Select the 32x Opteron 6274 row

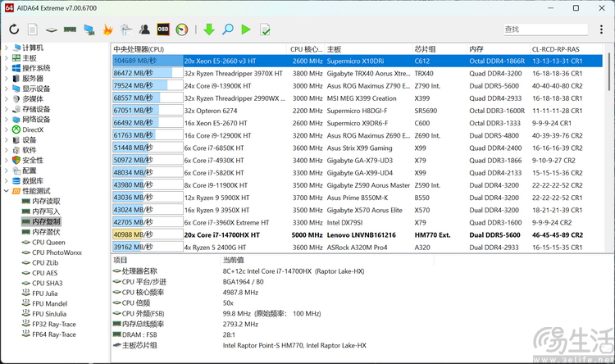pos(357,111)
